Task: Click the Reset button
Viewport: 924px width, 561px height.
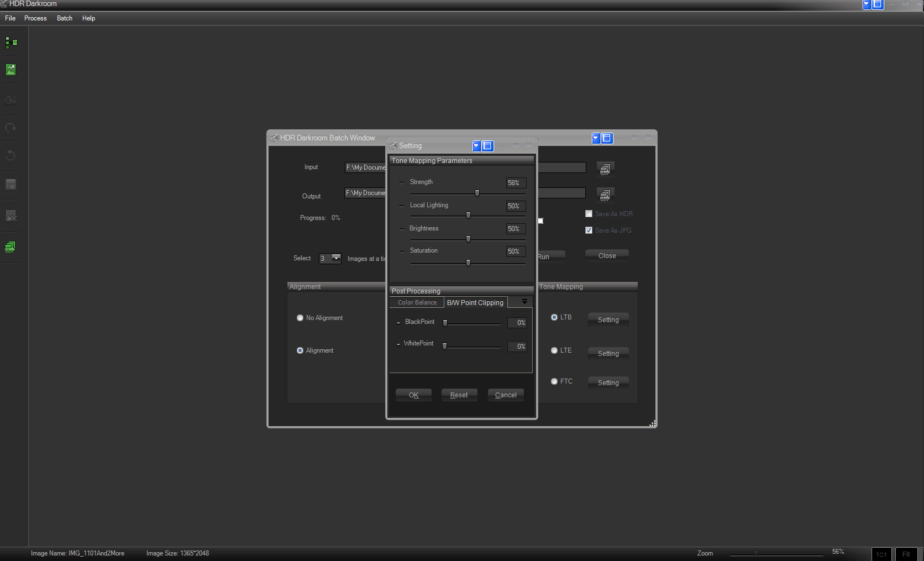Action: pyautogui.click(x=459, y=395)
